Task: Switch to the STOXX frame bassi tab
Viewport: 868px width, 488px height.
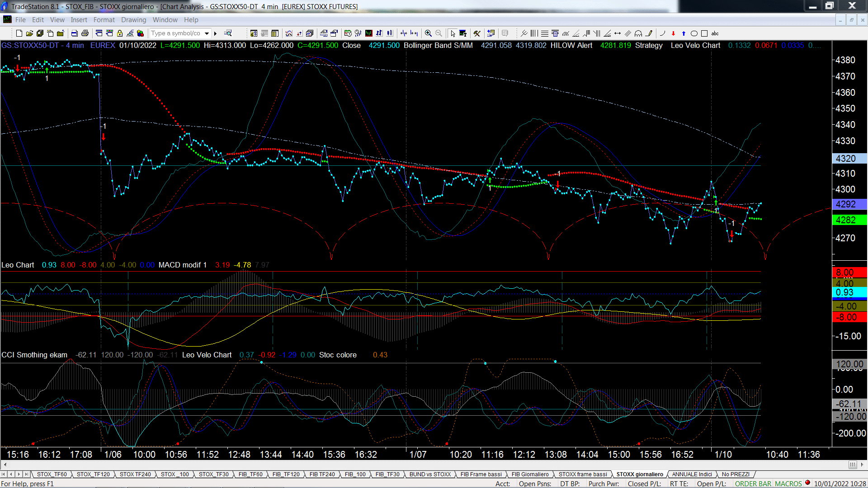Action: [583, 474]
